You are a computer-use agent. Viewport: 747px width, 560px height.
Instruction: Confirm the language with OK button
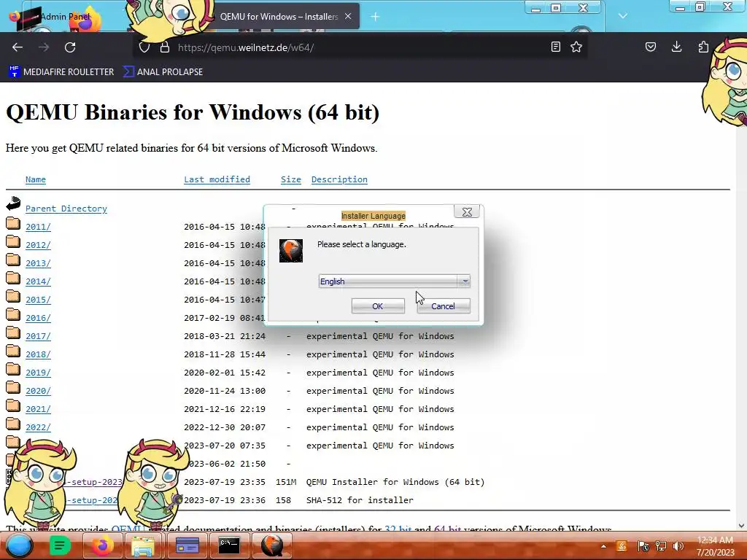click(378, 306)
